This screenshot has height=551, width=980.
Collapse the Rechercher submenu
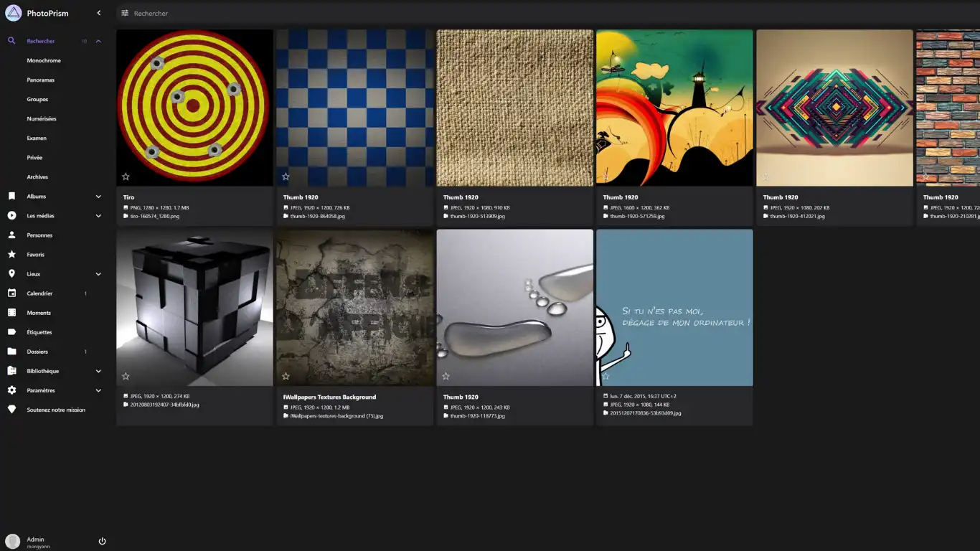coord(98,41)
